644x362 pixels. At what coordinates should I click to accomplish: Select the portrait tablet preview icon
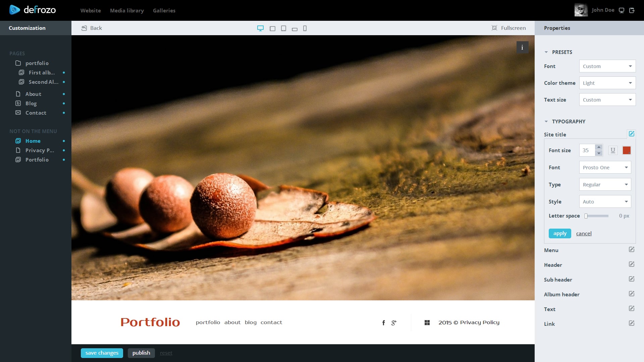(283, 28)
